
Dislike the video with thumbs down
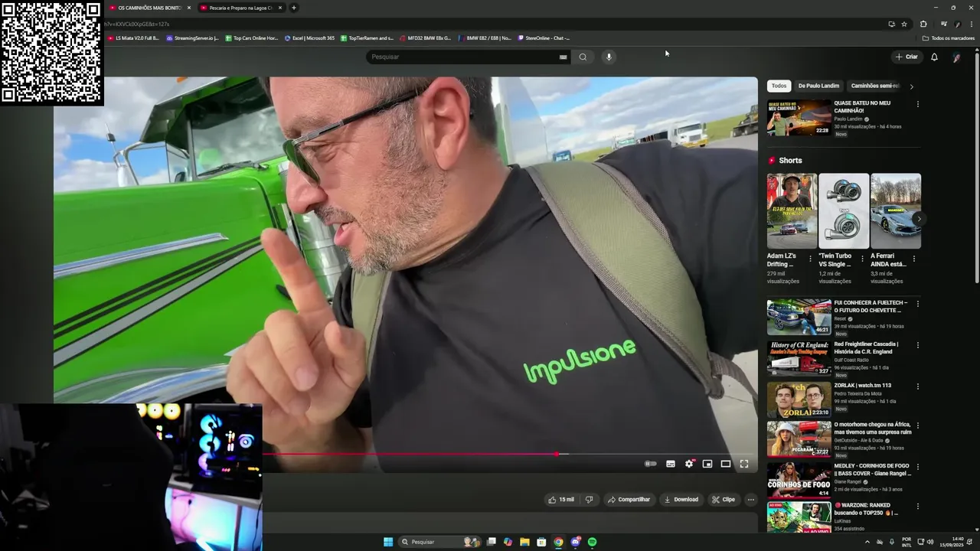click(589, 500)
